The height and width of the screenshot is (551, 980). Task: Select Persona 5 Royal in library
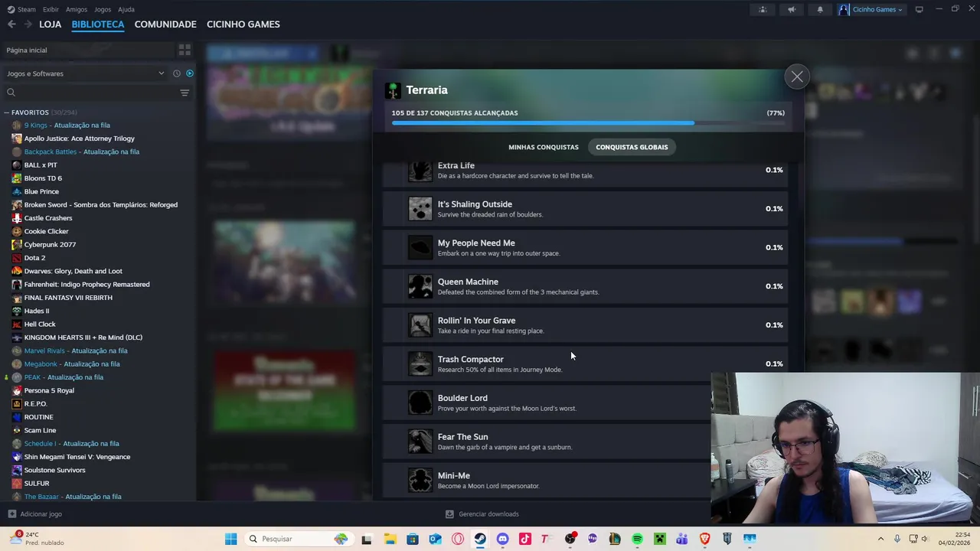click(49, 390)
